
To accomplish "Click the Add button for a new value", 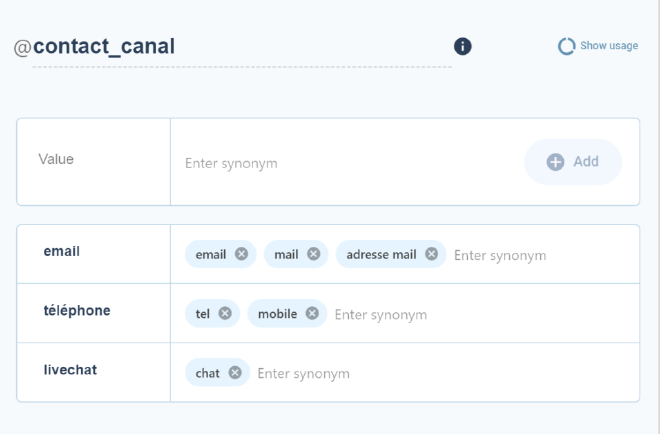I will [573, 162].
